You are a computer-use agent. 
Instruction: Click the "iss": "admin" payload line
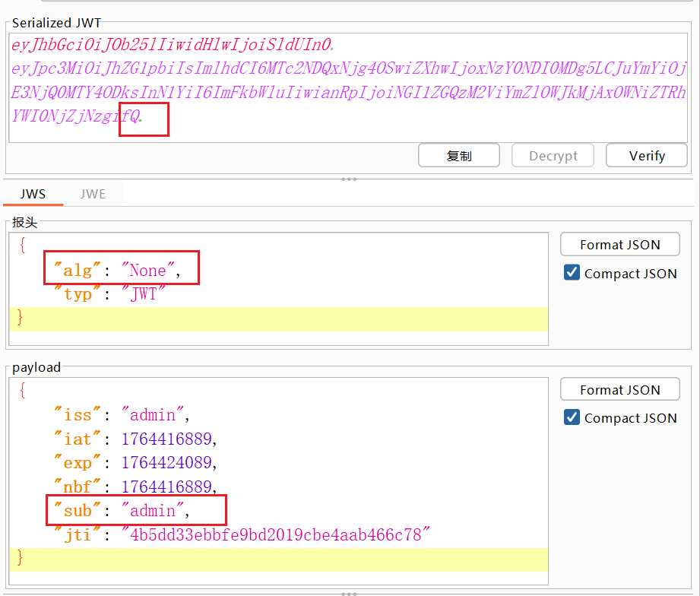tap(120, 415)
